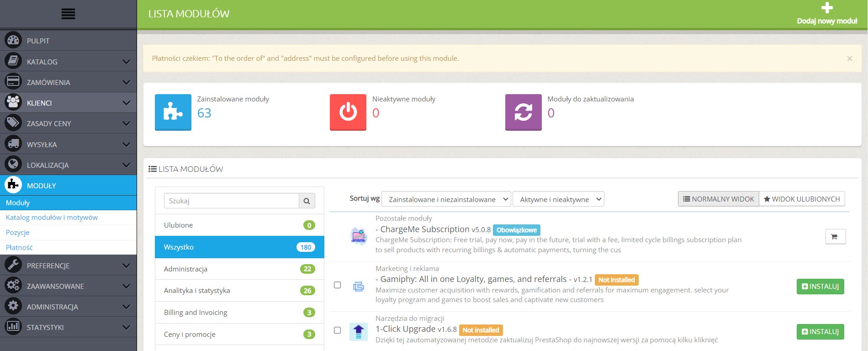Dismiss the Płatności czekiem warning
Viewport: 868px width, 351px height.
coord(850,58)
